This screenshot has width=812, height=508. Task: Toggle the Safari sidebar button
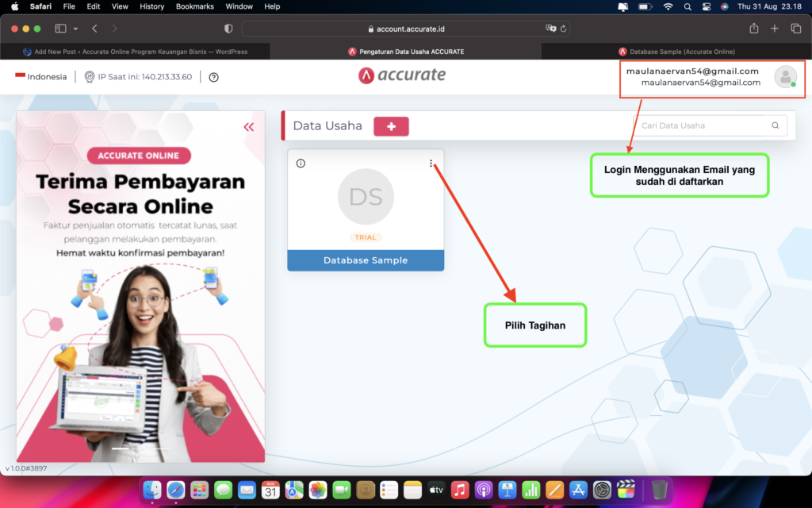[60, 29]
